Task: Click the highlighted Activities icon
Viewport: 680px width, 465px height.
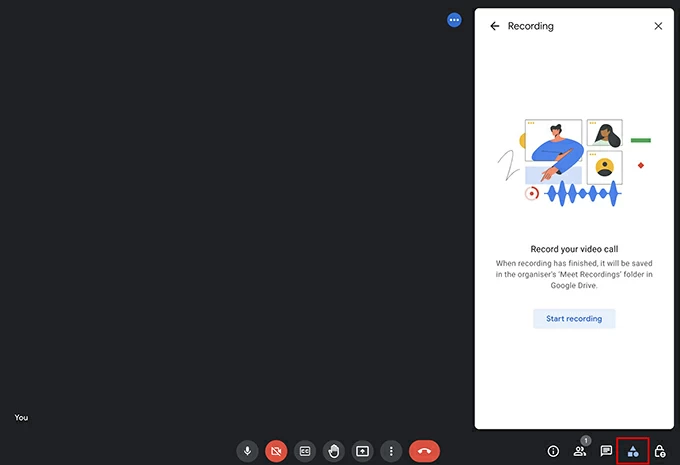Action: point(633,451)
